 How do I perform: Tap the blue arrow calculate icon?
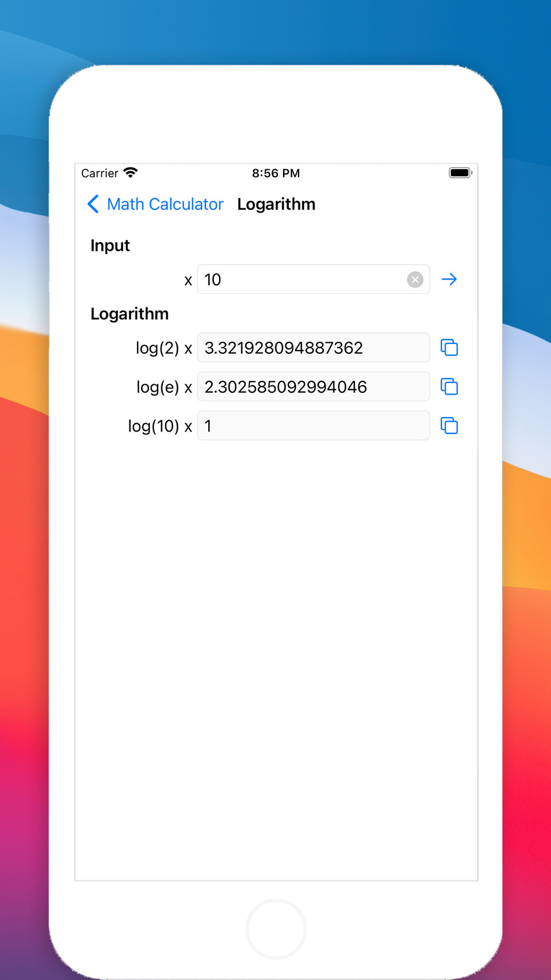(x=449, y=279)
